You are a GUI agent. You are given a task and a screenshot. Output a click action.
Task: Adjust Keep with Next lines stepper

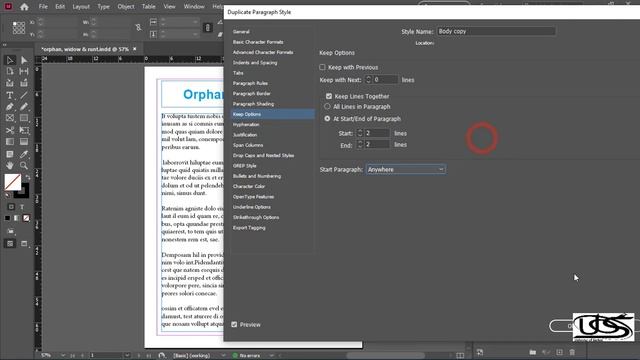pyautogui.click(x=369, y=80)
